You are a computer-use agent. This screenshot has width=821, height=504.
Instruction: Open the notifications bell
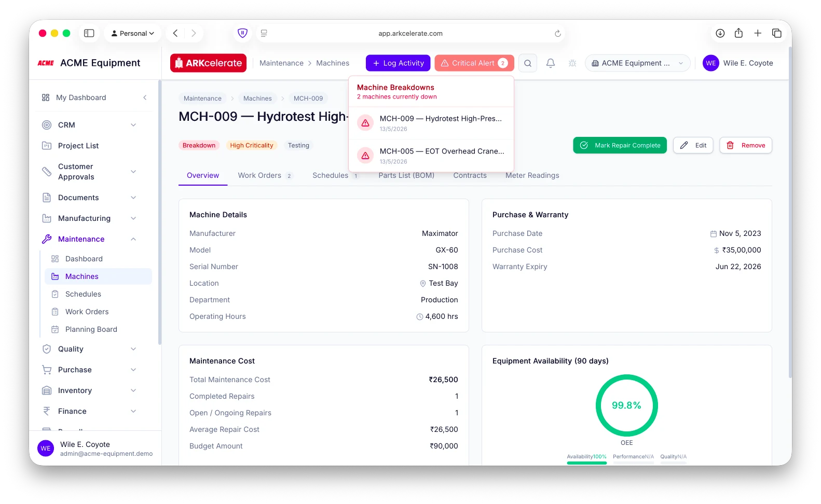pos(551,63)
